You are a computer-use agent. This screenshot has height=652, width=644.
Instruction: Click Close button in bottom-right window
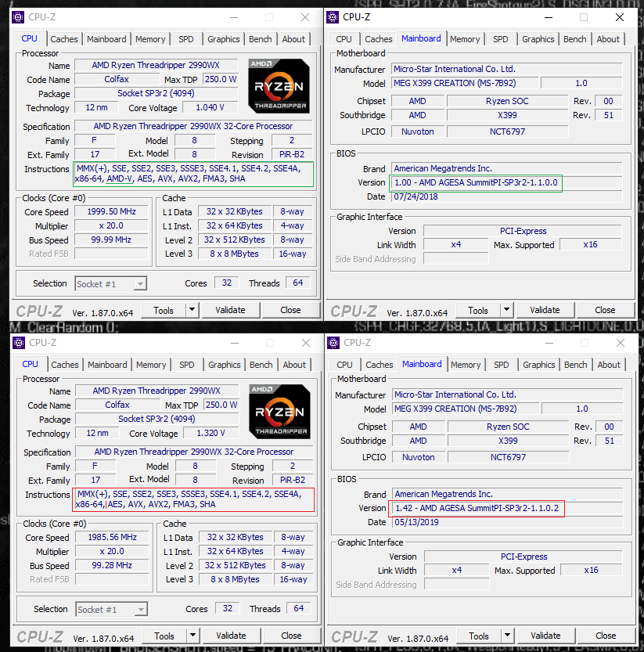[606, 636]
